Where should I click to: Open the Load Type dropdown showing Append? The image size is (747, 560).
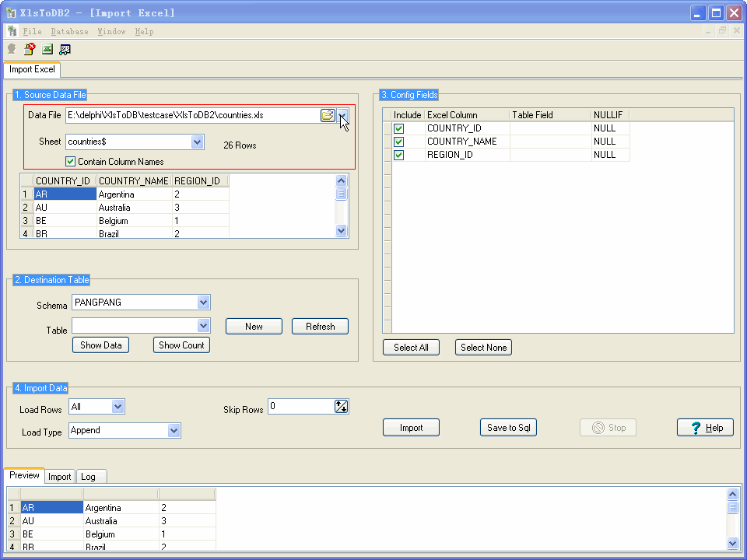tap(174, 430)
